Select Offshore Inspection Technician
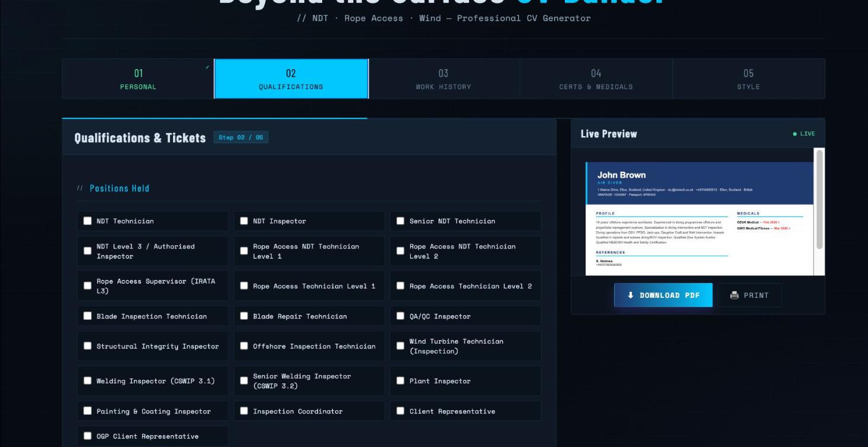868x447 pixels. point(244,346)
